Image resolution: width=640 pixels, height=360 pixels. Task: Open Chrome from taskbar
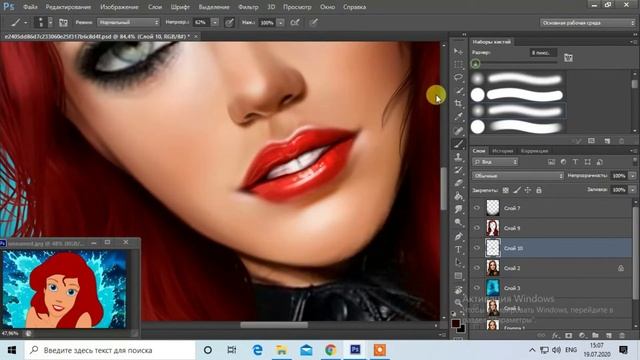pos(331,350)
